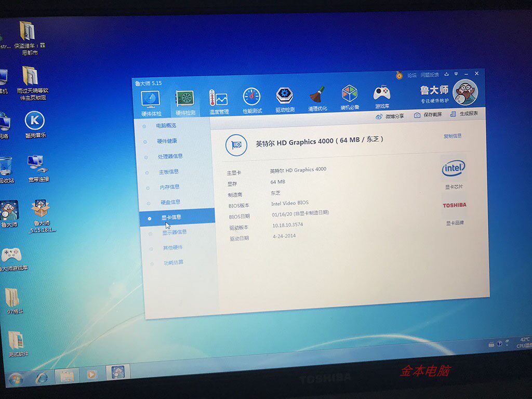Click the medal icon in title bar
The width and height of the screenshot is (532, 399).
399,75
